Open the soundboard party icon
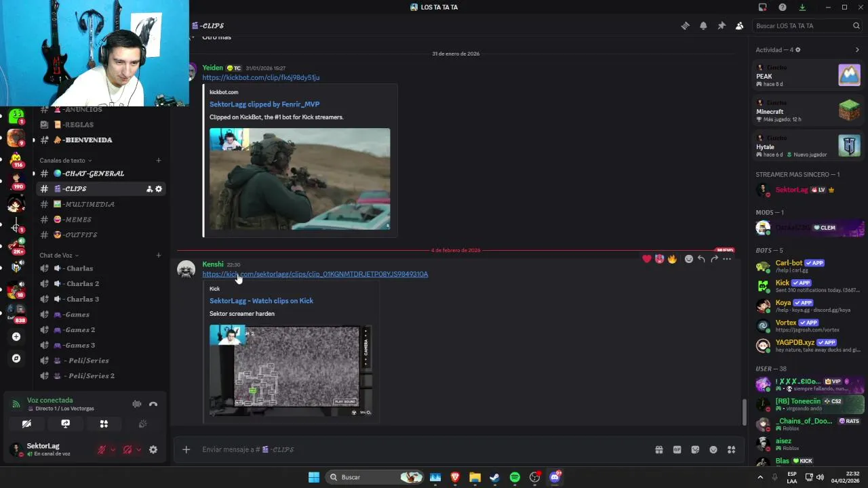The height and width of the screenshot is (488, 868). pos(142,424)
